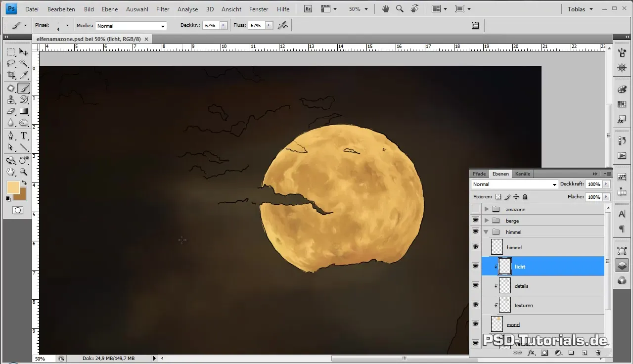Select the Rectangular Marquee tool

coord(11,52)
